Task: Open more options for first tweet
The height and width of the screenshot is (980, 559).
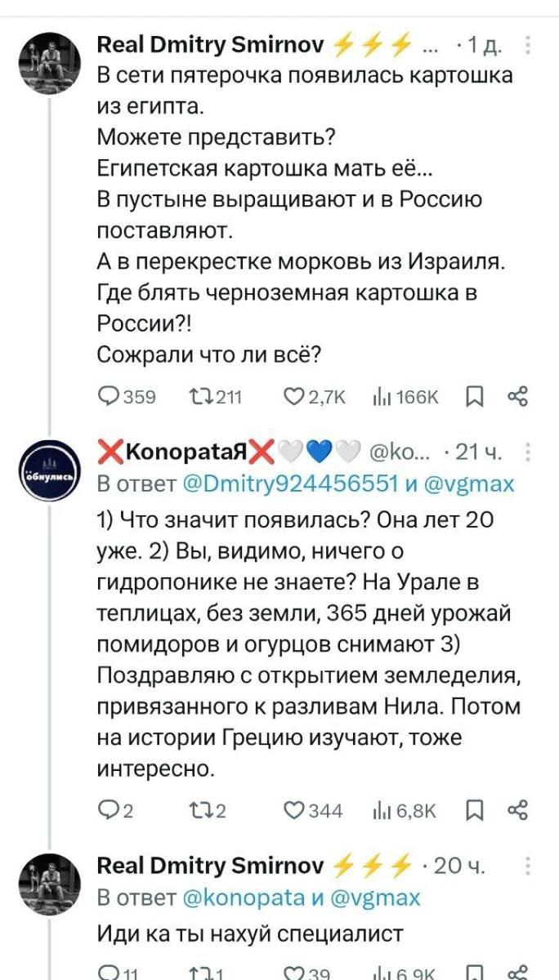Action: 528,44
